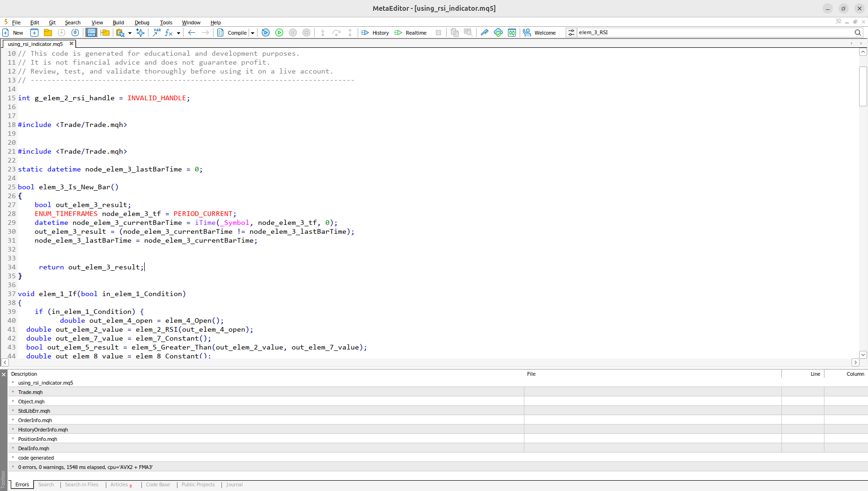Select the '0 errors, 0 warnings' result row
868x491 pixels.
pyautogui.click(x=438, y=467)
